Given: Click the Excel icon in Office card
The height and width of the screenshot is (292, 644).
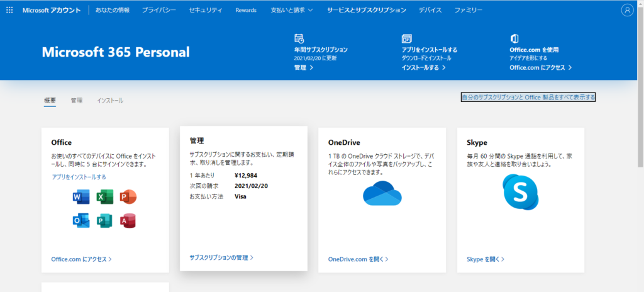Looking at the screenshot, I should pos(105,198).
